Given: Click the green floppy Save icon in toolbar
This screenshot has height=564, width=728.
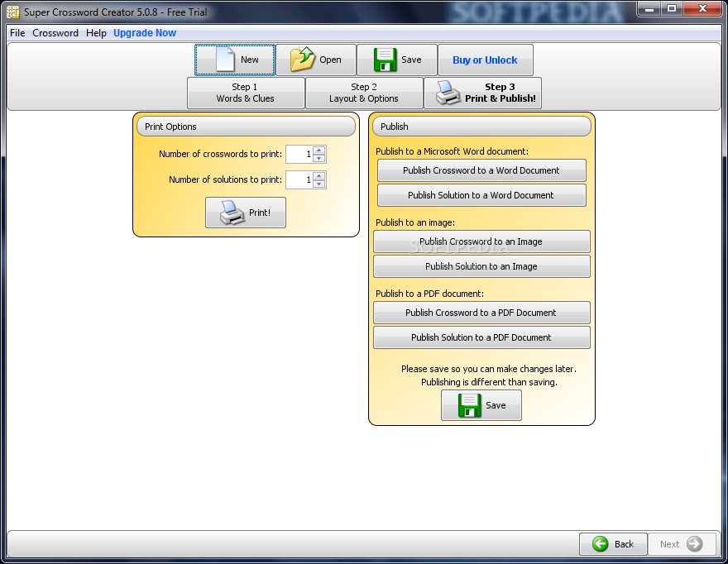Looking at the screenshot, I should tap(385, 60).
